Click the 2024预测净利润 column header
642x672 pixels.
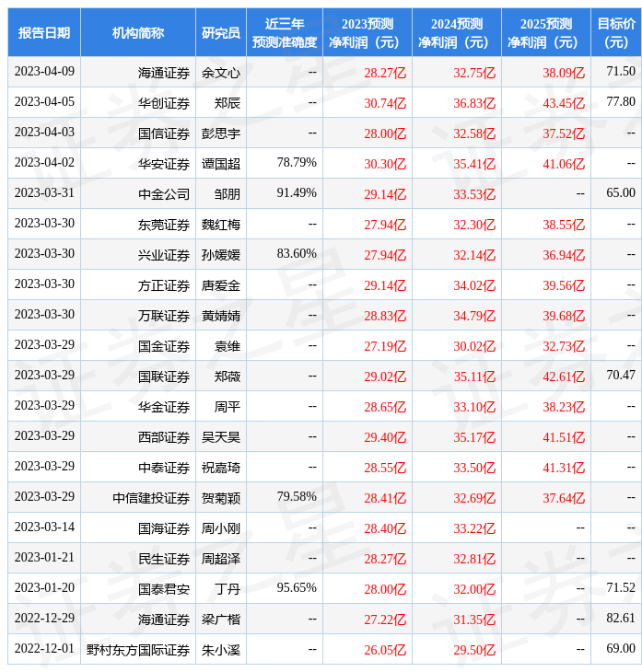coord(456,33)
